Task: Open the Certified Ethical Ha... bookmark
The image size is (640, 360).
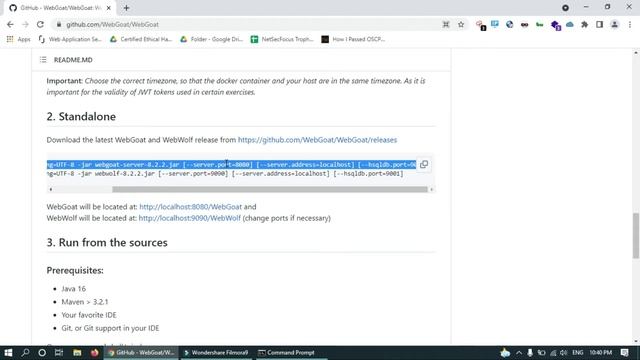Action: pyautogui.click(x=141, y=39)
